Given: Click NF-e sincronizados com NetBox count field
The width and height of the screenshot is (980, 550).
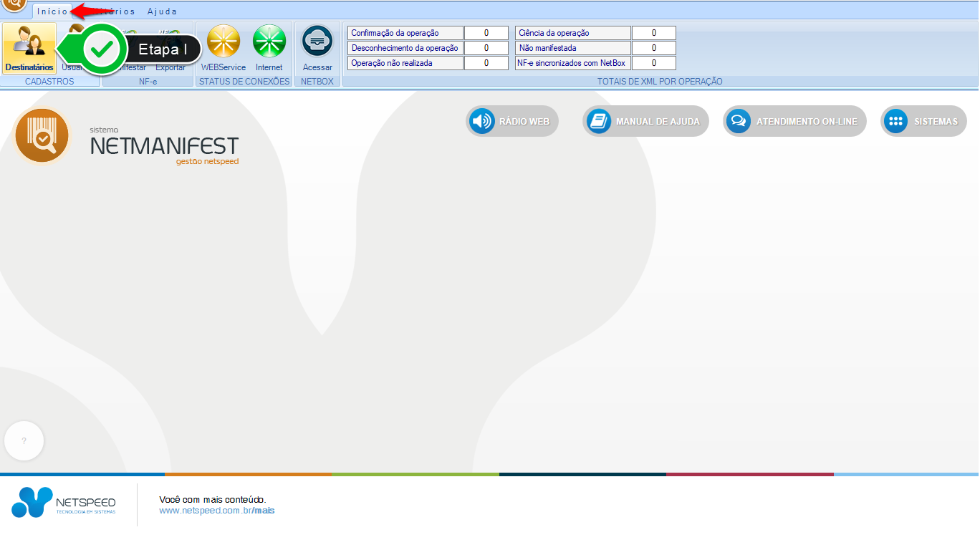Looking at the screenshot, I should coord(654,63).
